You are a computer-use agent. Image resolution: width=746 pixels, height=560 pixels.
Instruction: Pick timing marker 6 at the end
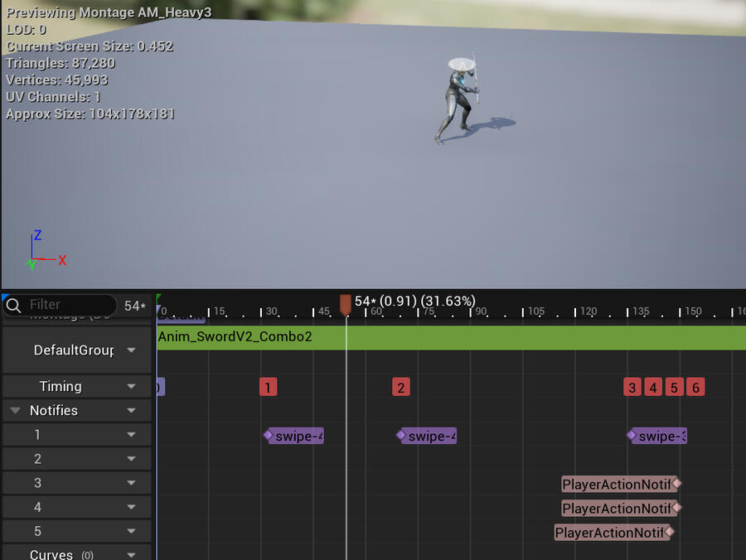(695, 387)
